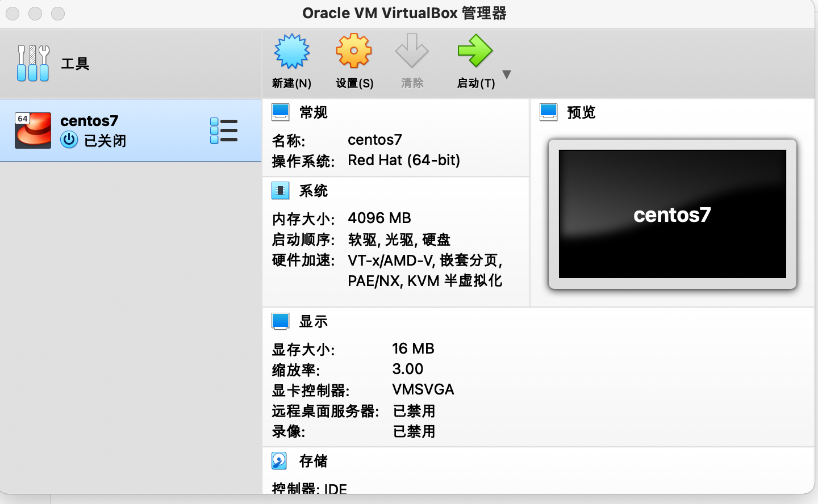Click the 存储 section disk icon
Screen dimensions: 818x504
[278, 461]
